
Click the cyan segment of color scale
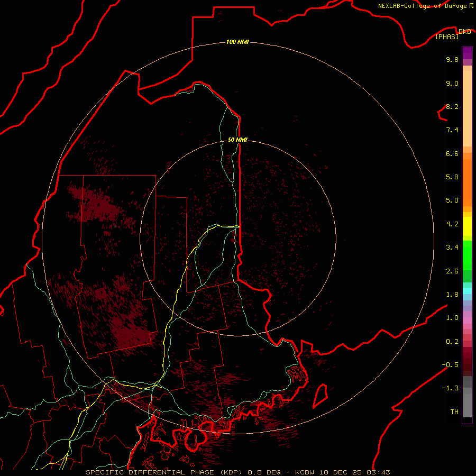click(x=467, y=291)
